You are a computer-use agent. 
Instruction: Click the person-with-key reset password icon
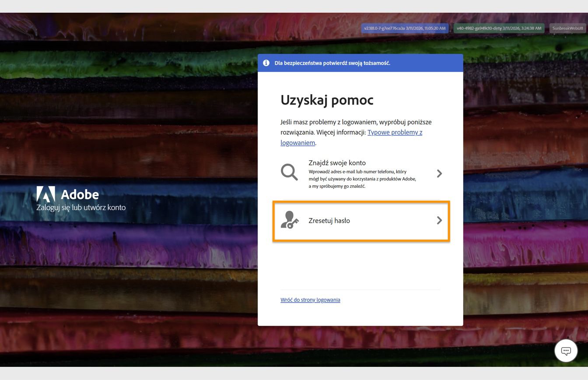pyautogui.click(x=290, y=220)
